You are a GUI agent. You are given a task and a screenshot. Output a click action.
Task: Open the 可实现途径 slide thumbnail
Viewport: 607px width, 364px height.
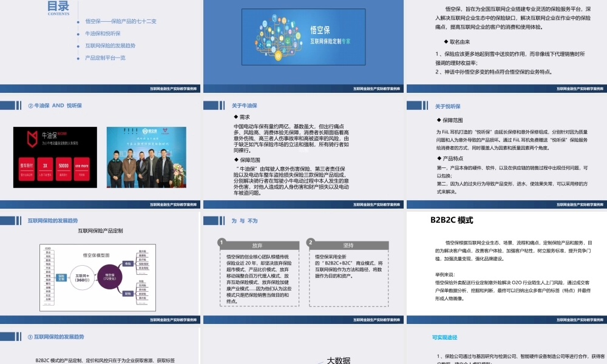[507, 347]
